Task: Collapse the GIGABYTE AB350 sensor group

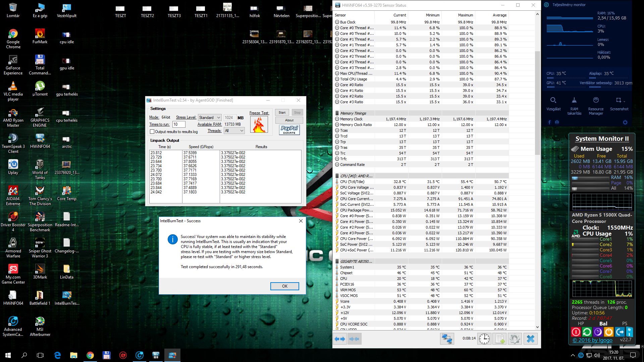Action: tap(337, 261)
